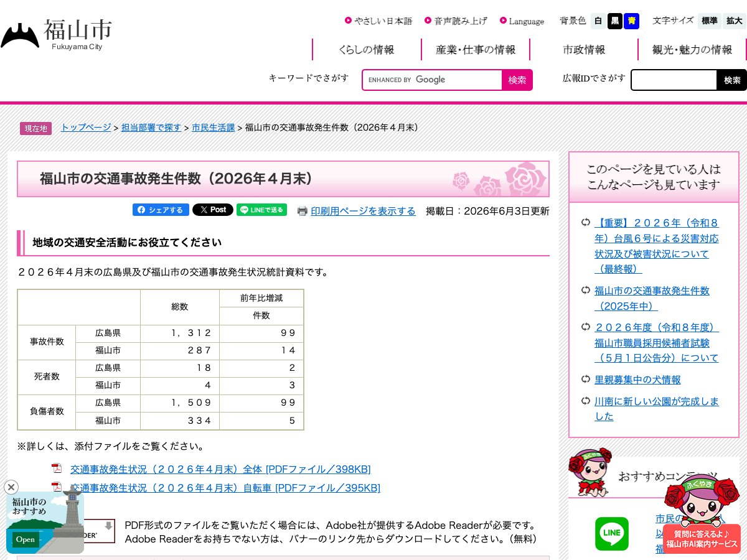This screenshot has height=560, width=747.
Task: Send page via LINEで送る button
Action: [x=261, y=210]
